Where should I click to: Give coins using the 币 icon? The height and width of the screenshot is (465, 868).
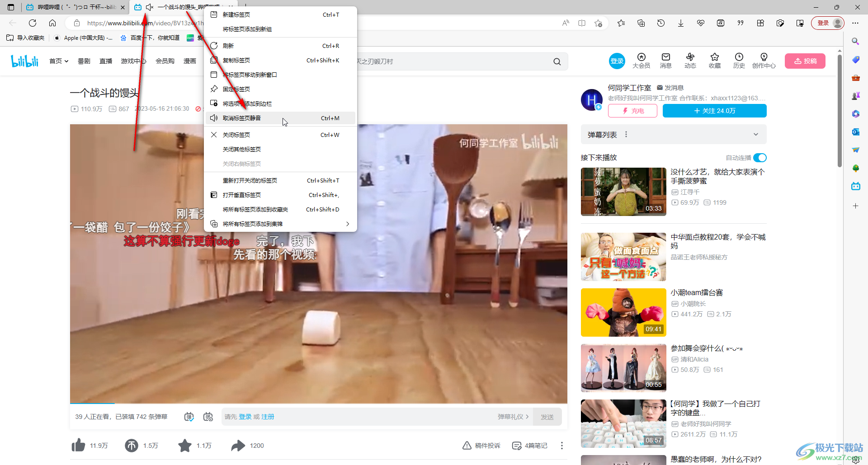coord(132,446)
